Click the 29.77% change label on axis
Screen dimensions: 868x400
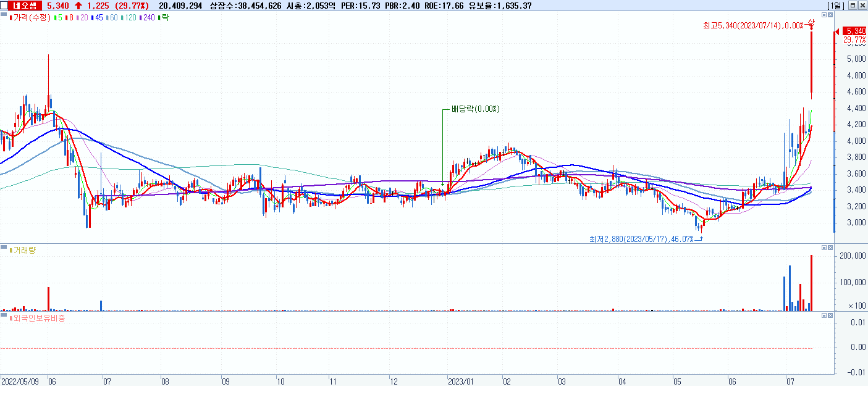click(856, 38)
